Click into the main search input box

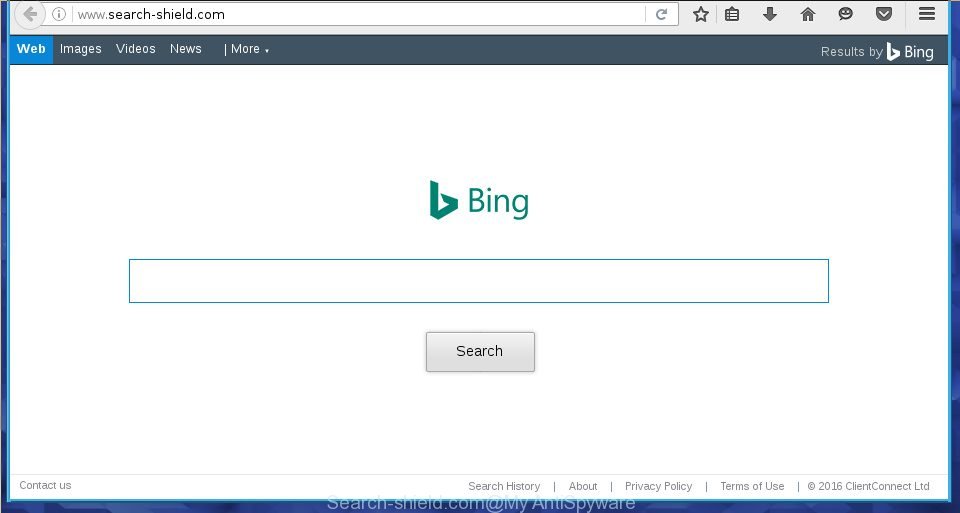click(x=479, y=281)
